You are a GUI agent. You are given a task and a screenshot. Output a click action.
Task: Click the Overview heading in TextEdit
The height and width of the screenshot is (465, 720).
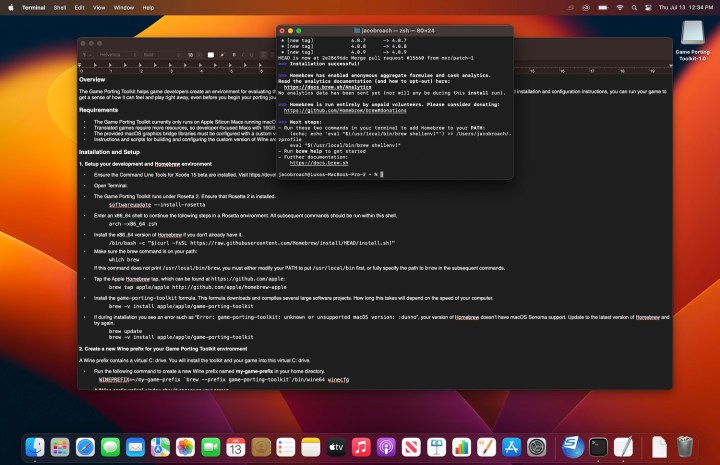92,79
